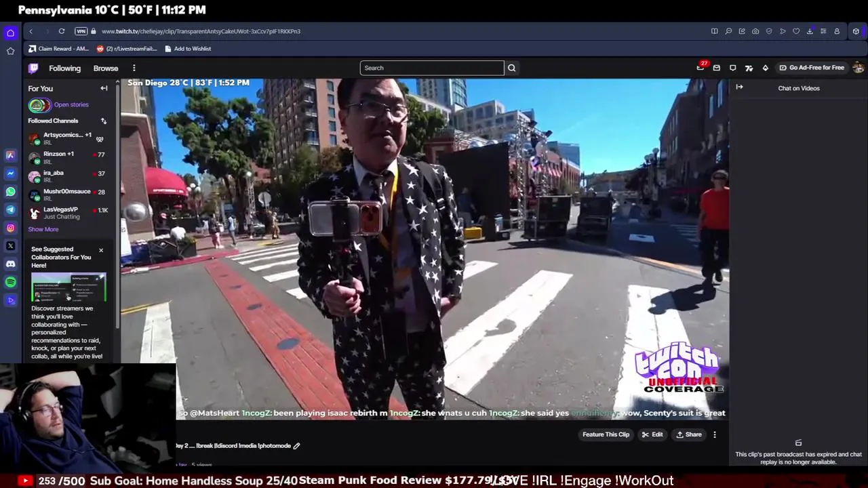Click the Twitch search field
This screenshot has height=488, width=868.
point(432,68)
